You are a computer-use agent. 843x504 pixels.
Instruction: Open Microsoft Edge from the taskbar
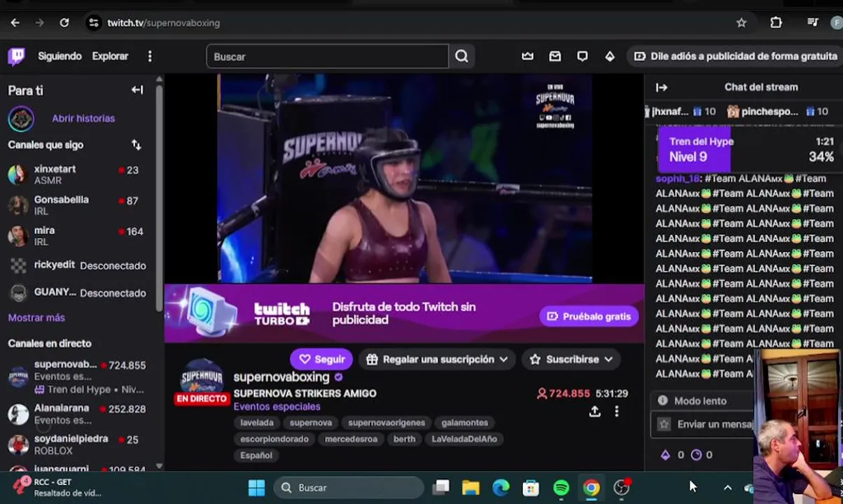(x=501, y=488)
